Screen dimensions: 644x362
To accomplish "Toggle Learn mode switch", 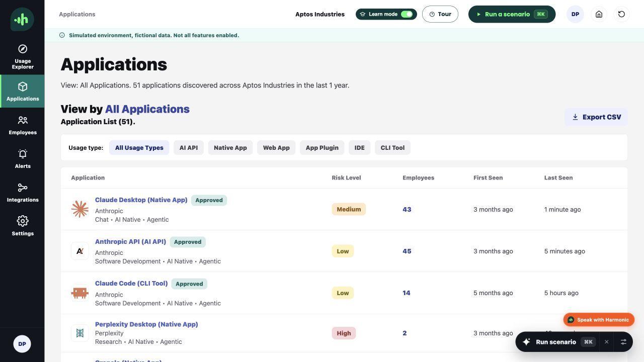I will click(407, 14).
